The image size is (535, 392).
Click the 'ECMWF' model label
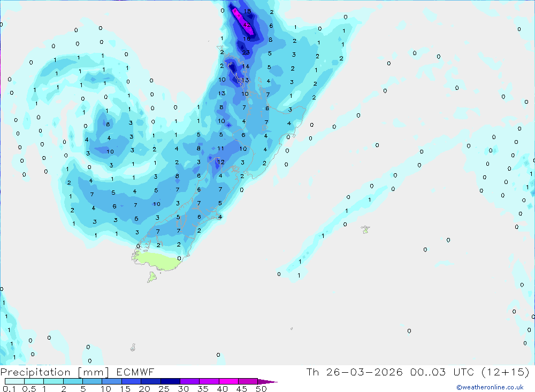(x=135, y=372)
